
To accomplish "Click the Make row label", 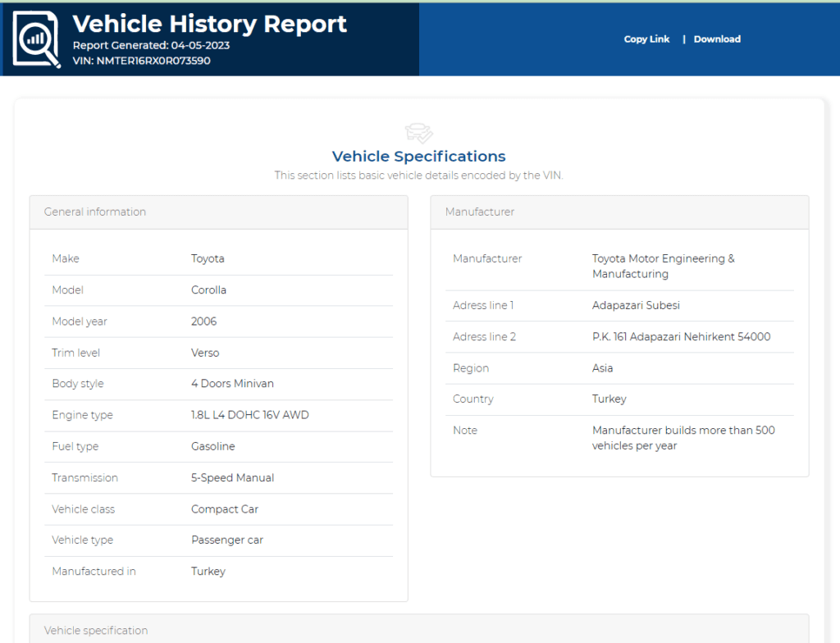I will (66, 259).
